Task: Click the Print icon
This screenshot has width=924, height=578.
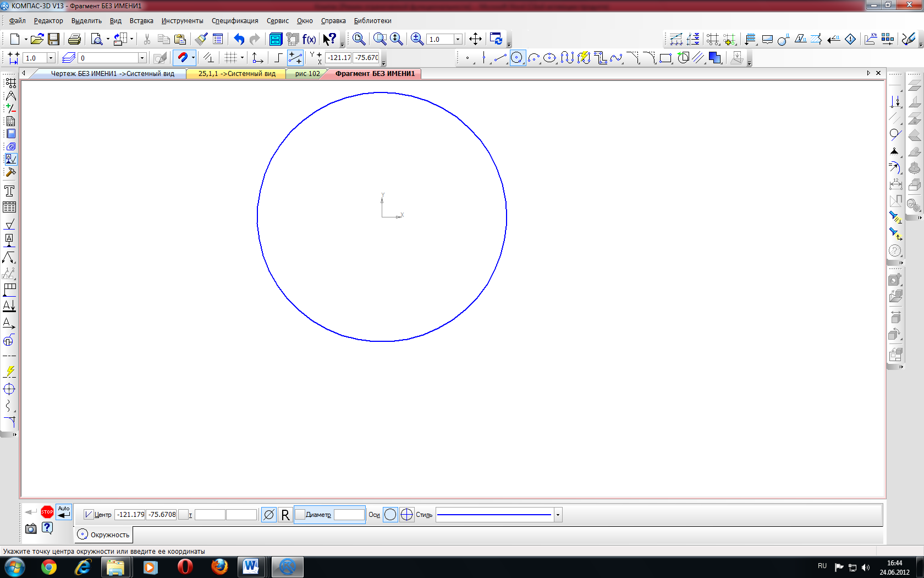Action: pos(74,39)
